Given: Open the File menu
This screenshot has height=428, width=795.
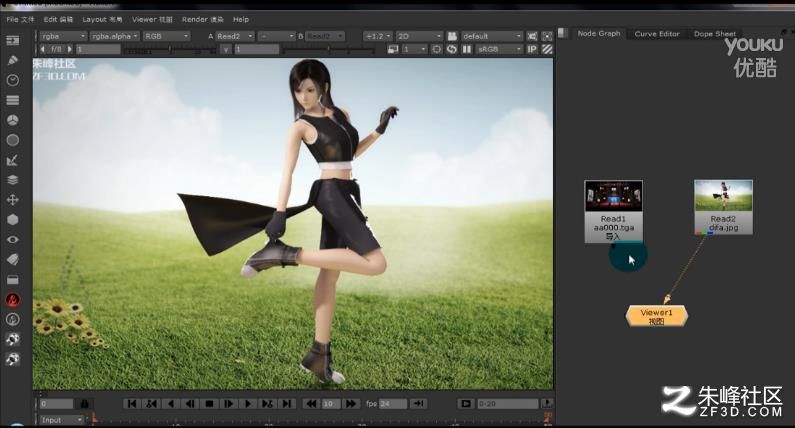Looking at the screenshot, I should 20,19.
